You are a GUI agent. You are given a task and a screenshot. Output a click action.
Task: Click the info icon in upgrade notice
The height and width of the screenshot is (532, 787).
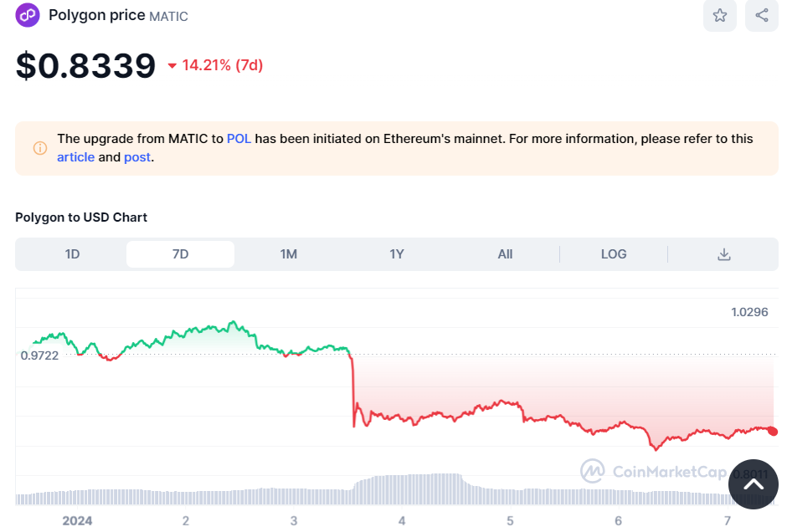40,148
